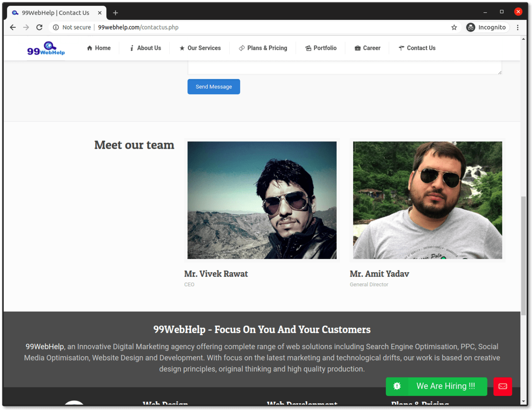Screen dimensions: 532x410
Task: Go to the Home menu item
Action: (99, 48)
